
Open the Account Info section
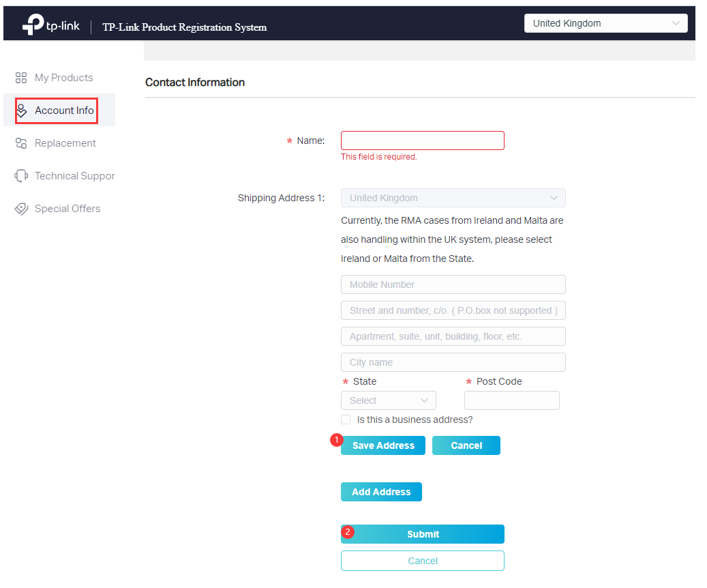point(59,110)
